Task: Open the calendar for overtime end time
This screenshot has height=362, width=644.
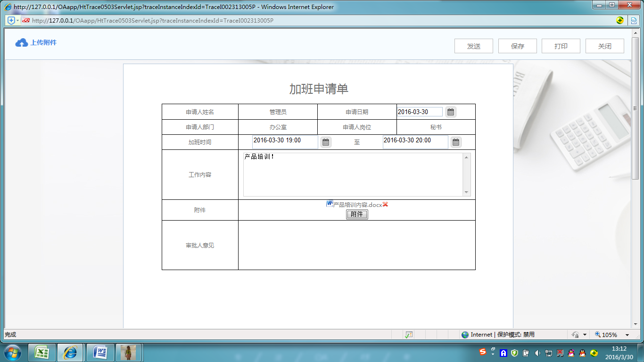Action: [x=455, y=141]
